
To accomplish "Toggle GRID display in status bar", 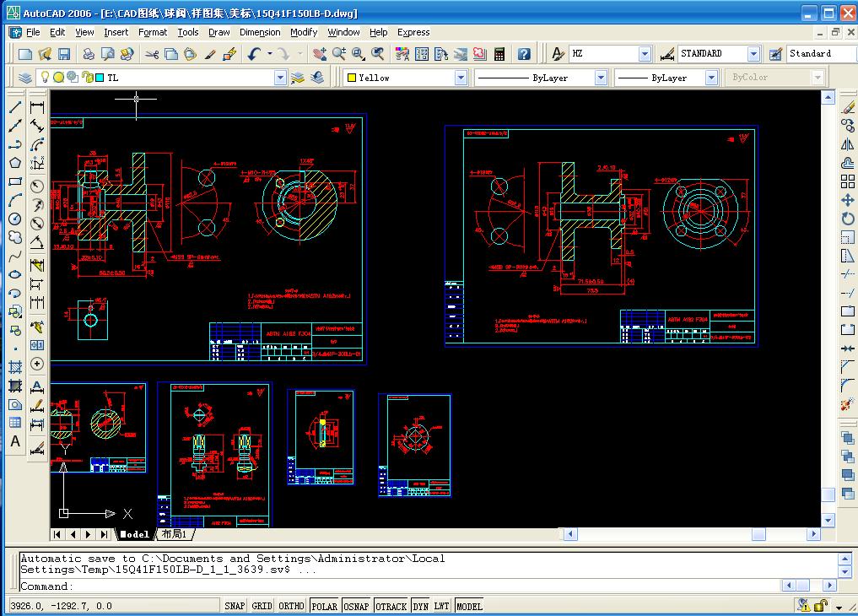I will 262,606.
